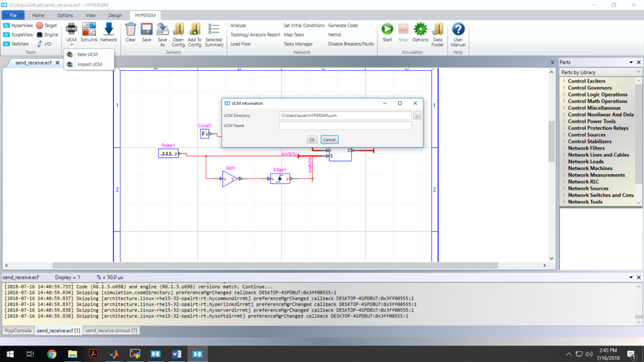Click Disable Breakers/Faults

350,44
